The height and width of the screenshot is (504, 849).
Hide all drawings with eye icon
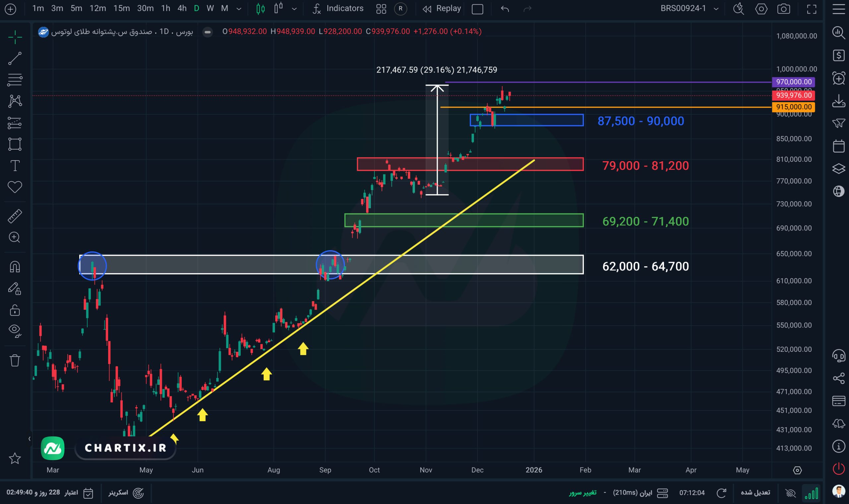tap(15, 330)
